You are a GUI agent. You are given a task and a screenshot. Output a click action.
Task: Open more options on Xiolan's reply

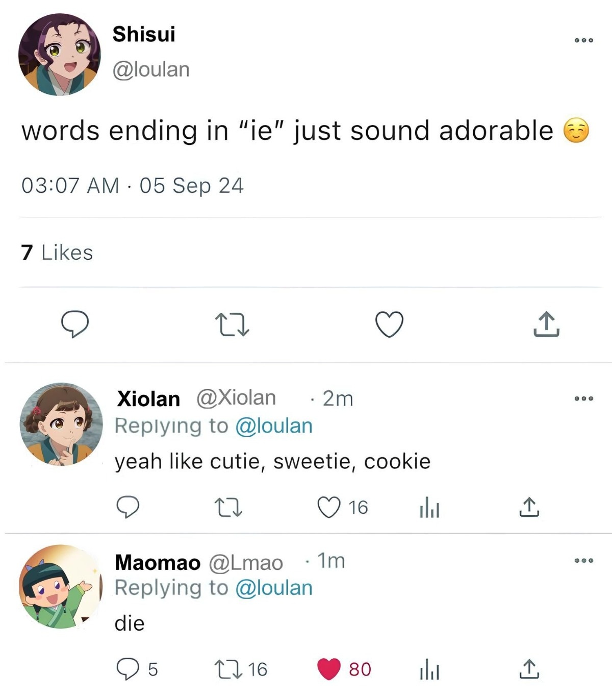pos(583,398)
